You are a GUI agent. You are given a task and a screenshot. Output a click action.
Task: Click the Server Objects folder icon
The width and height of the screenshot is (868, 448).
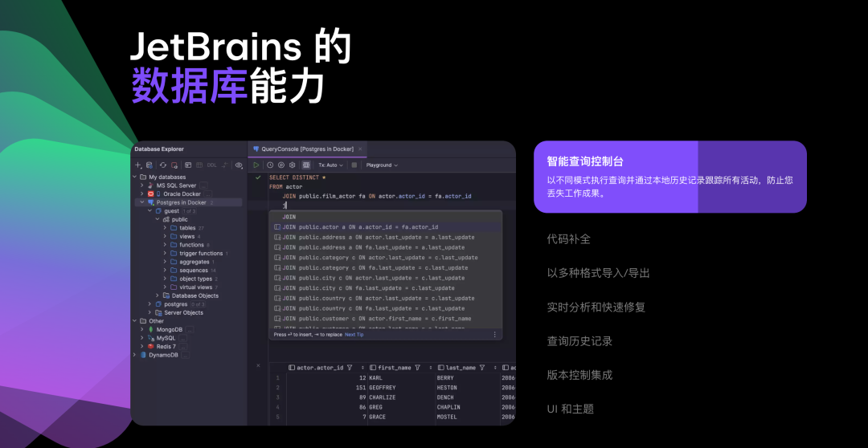coord(158,312)
